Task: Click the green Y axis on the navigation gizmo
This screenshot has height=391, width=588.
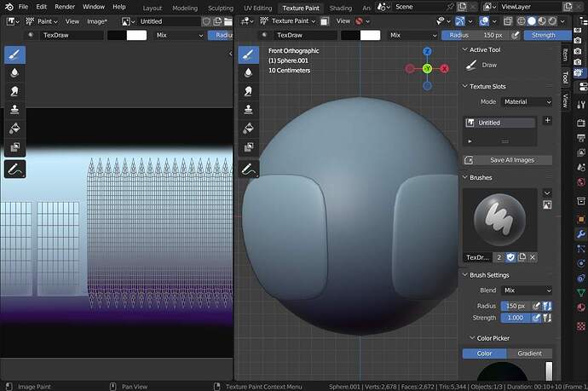Action: [x=427, y=69]
